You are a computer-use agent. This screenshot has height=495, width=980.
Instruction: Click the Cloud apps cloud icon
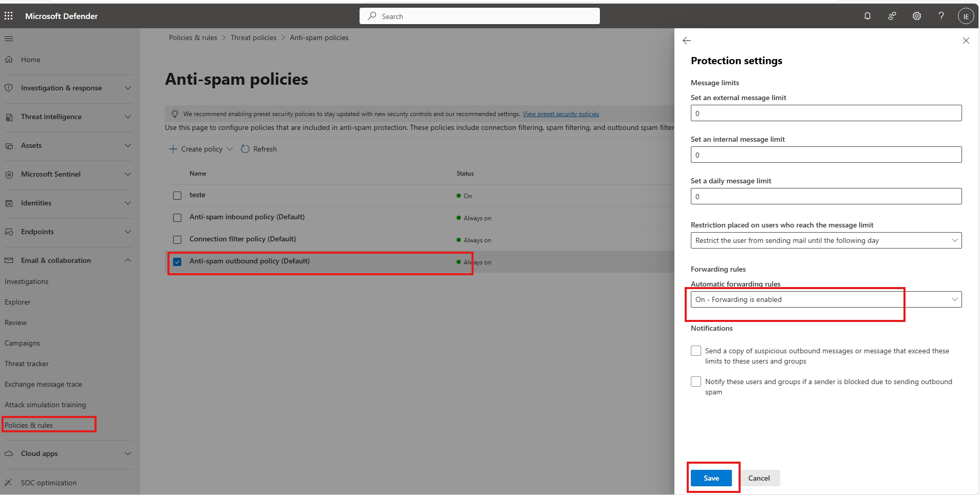(x=9, y=454)
